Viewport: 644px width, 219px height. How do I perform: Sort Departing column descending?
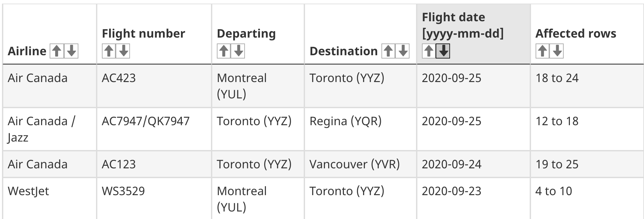coord(239,51)
